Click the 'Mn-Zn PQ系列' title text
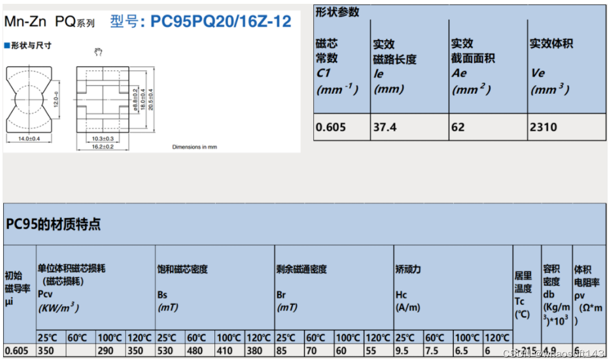The image size is (614, 364). [x=49, y=22]
